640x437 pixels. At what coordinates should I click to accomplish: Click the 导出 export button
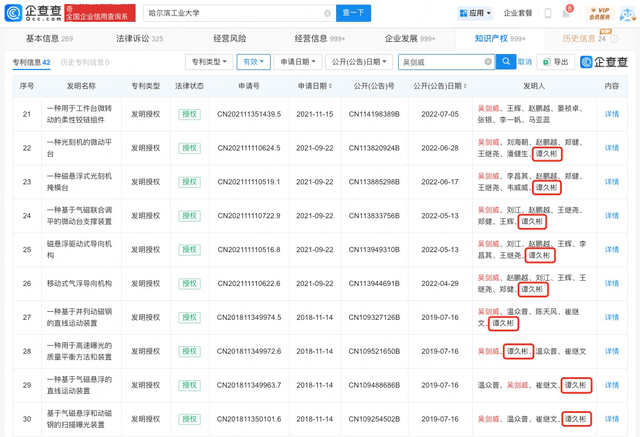click(556, 62)
